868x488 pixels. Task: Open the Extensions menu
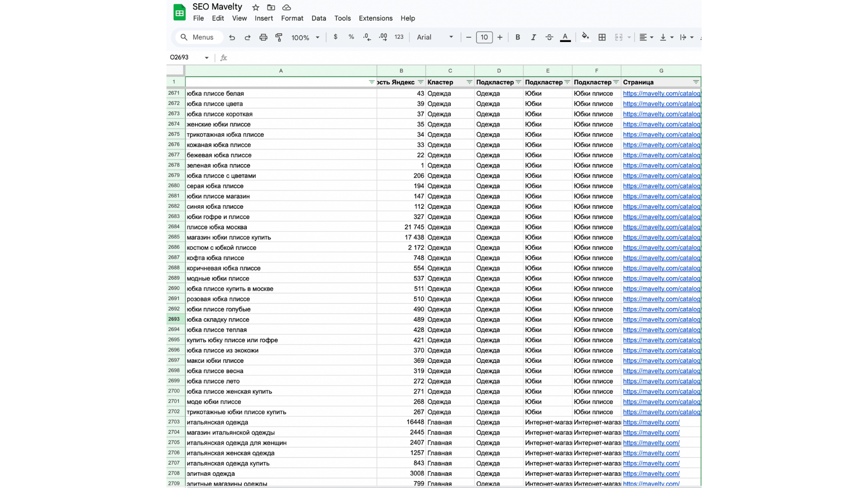pyautogui.click(x=375, y=18)
